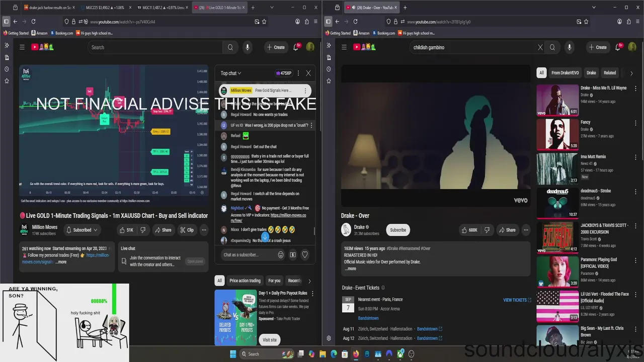Reload the left browser page

tap(33, 22)
